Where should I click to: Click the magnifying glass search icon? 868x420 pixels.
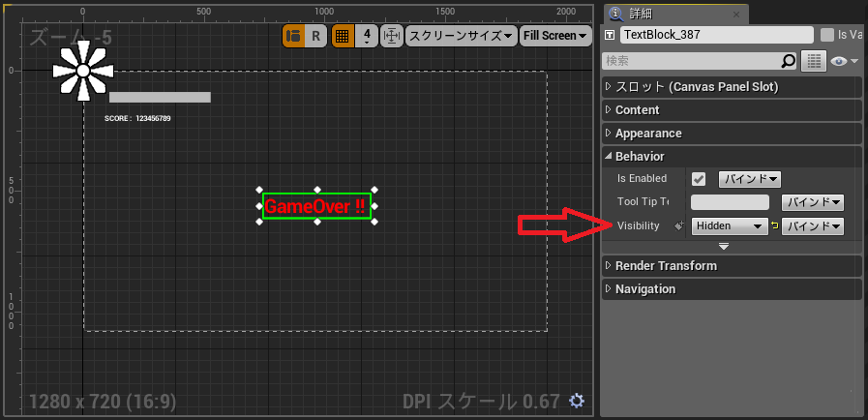[x=788, y=61]
